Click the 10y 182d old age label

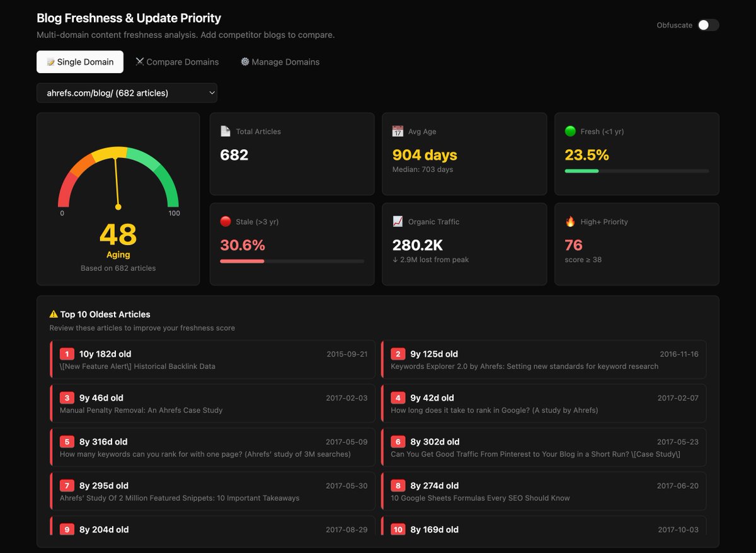click(105, 354)
